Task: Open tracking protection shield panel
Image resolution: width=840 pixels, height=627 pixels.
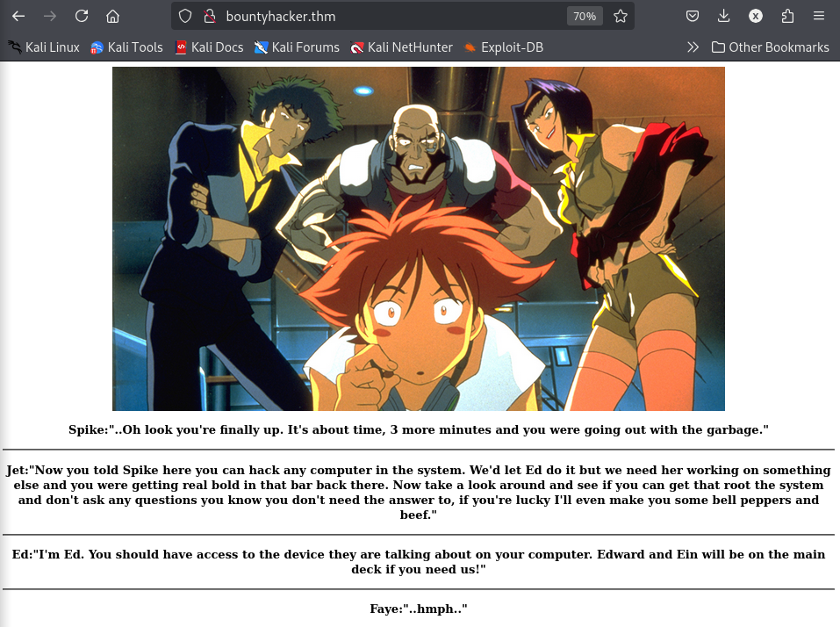Action: 185,16
